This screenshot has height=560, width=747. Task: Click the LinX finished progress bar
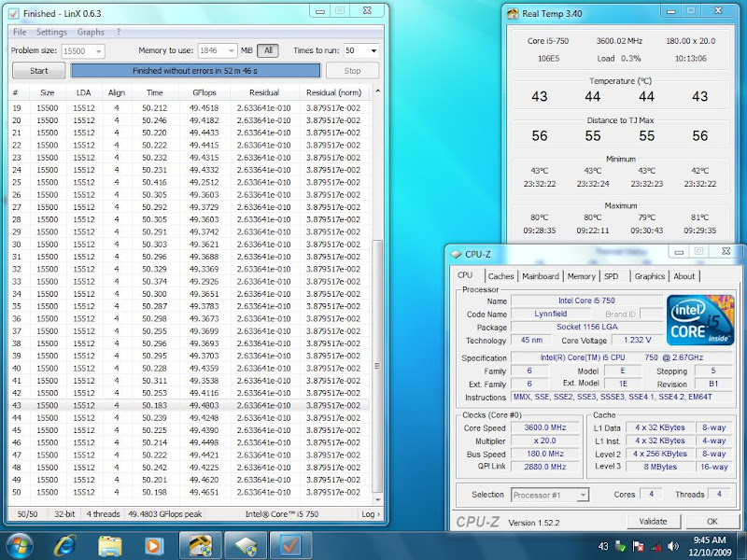[194, 71]
